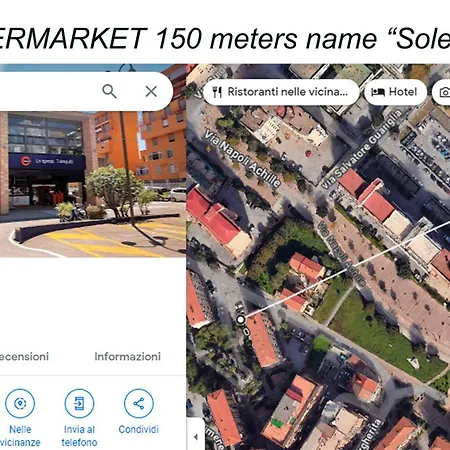Click the Condividi text label

(x=139, y=429)
